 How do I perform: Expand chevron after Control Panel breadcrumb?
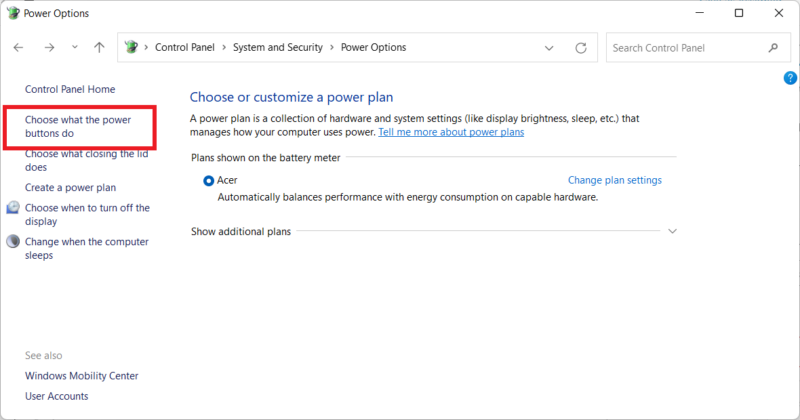pyautogui.click(x=223, y=47)
